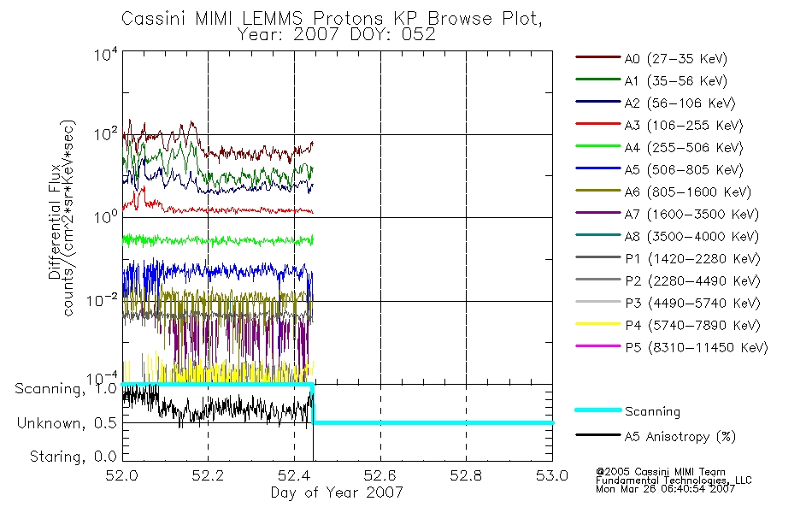The image size is (812, 513).
Task: Click the P1 (1420-2280 KeV) legend label
Action: [x=693, y=258]
